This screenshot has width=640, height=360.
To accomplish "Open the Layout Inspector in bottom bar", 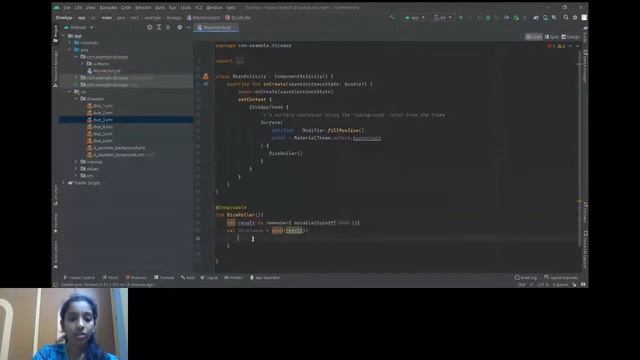I will [561, 278].
